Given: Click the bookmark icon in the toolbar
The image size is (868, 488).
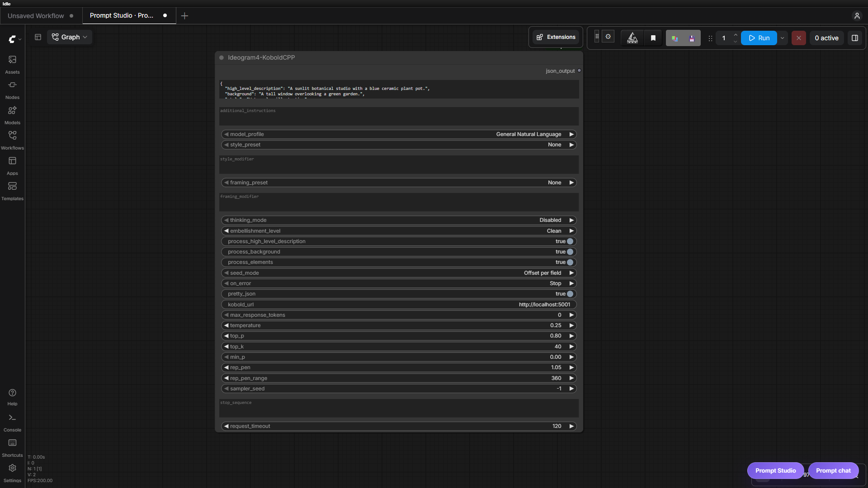Looking at the screenshot, I should [x=653, y=38].
